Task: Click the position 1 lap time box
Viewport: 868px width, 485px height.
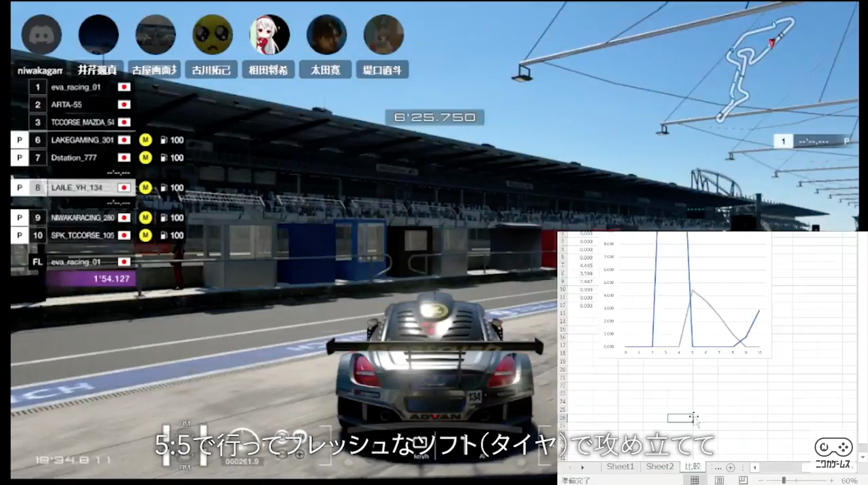Action: (811, 141)
